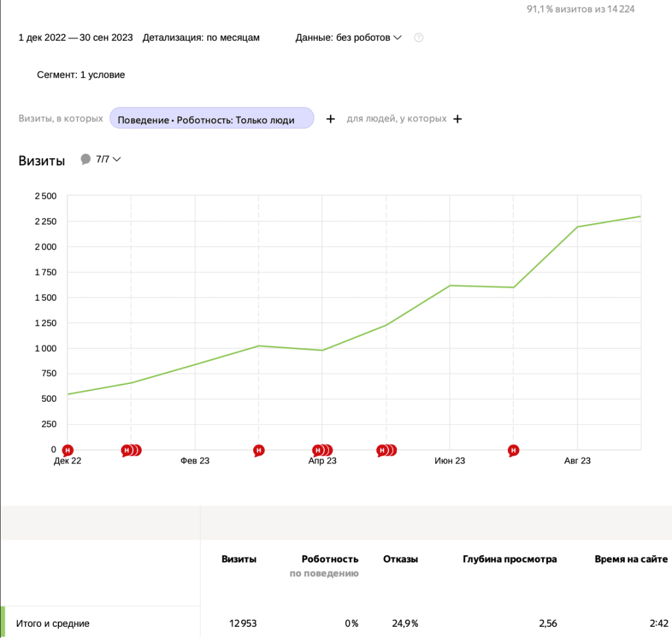Click the red marker left of Июн 23
672x638 pixels.
(x=387, y=450)
